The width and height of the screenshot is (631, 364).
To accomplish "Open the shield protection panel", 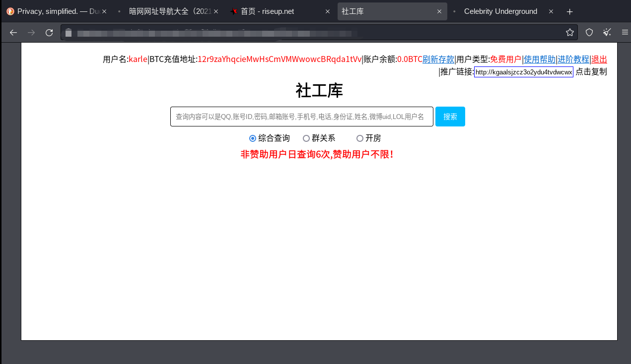I will point(589,32).
